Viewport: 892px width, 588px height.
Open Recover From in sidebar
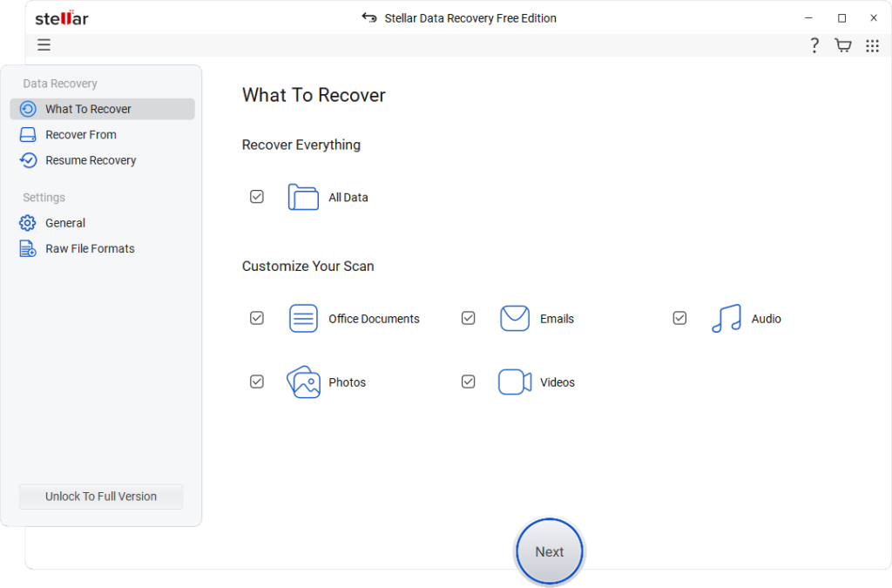(x=80, y=135)
